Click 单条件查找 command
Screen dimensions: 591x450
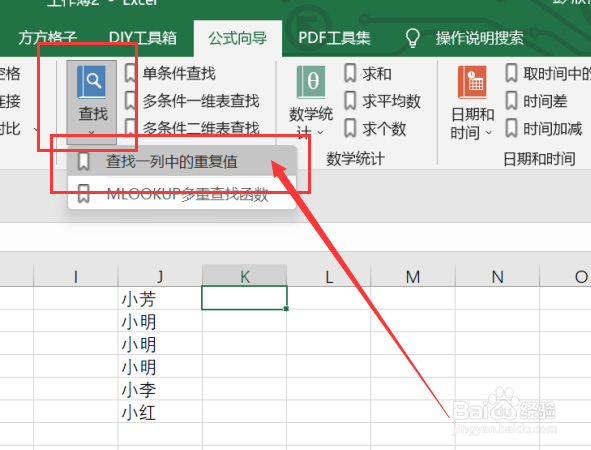point(179,73)
